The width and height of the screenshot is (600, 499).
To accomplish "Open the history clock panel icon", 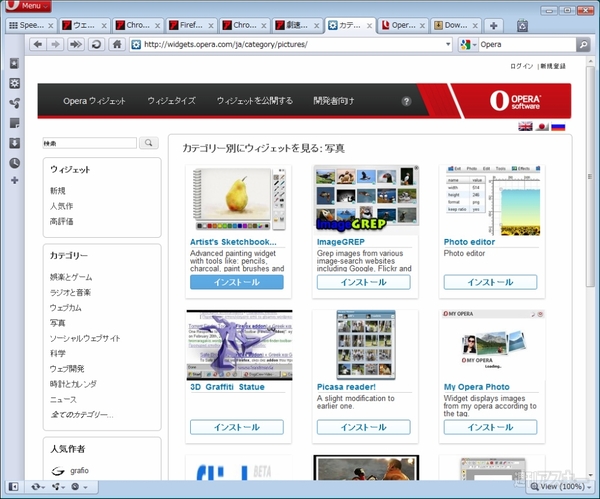I will point(15,163).
